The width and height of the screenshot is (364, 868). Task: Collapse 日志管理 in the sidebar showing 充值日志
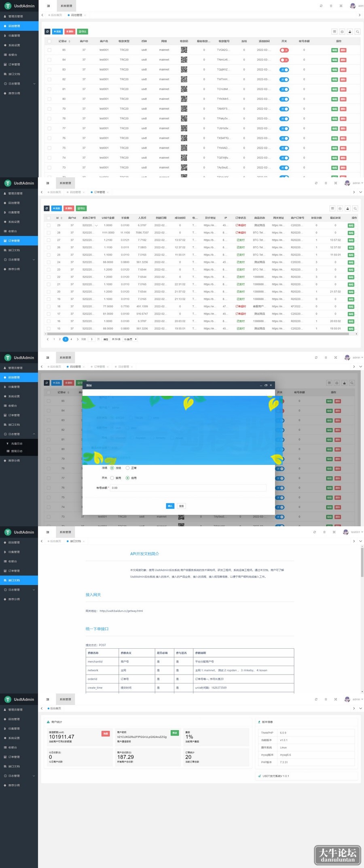(19, 434)
